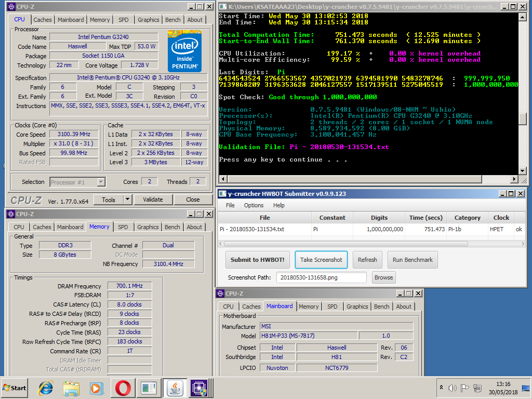Click console vertical scroll down arrow
Viewport: 532px width, 399px height.
coord(523,171)
